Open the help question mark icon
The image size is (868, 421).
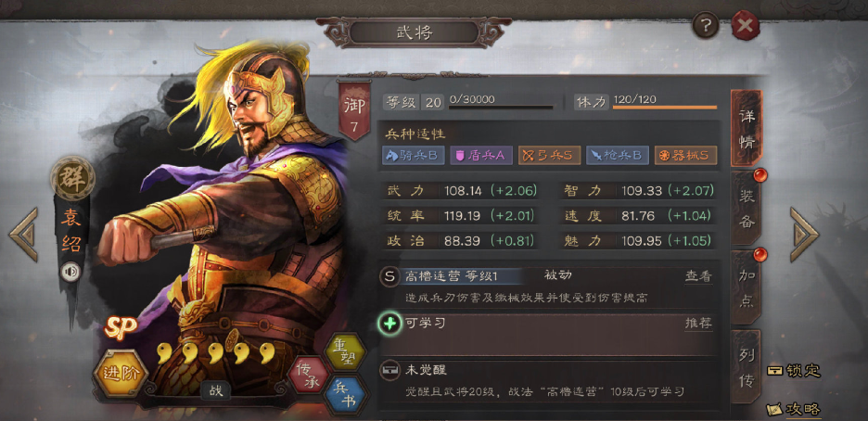point(706,25)
